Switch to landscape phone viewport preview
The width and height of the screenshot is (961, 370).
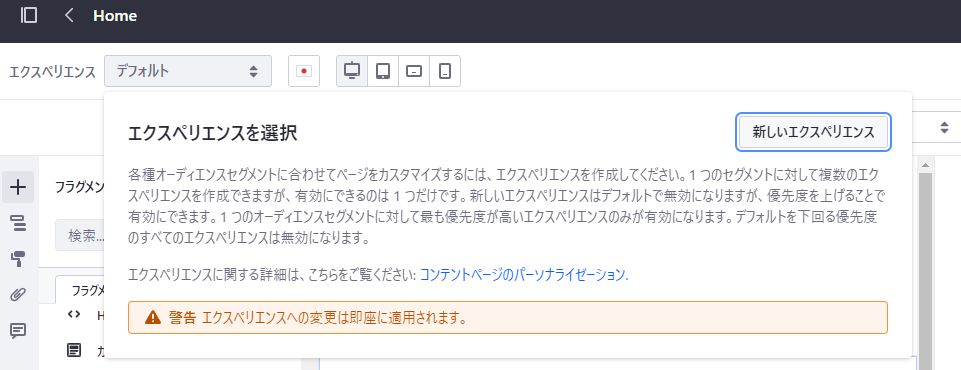(414, 71)
